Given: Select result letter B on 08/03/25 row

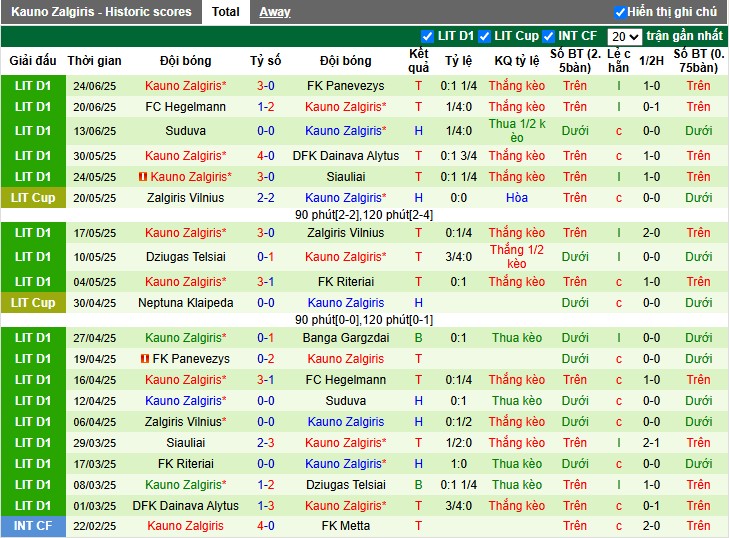Looking at the screenshot, I should point(418,485).
